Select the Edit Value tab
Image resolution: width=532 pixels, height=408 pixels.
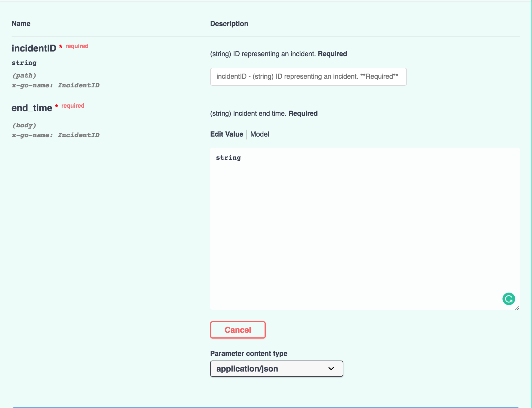[227, 134]
